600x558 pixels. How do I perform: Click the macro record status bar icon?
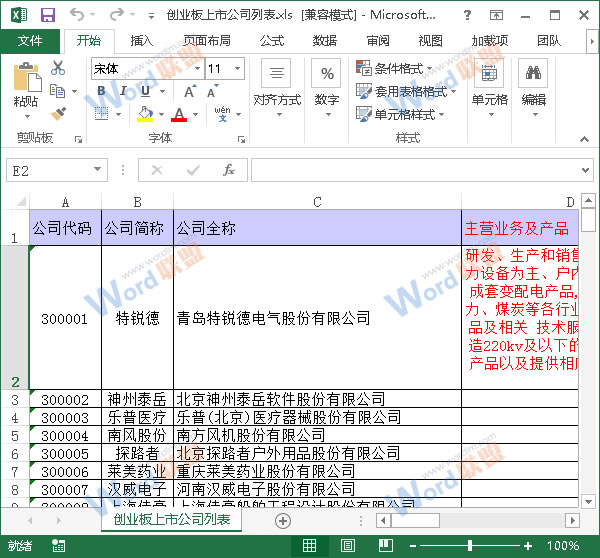click(x=59, y=545)
